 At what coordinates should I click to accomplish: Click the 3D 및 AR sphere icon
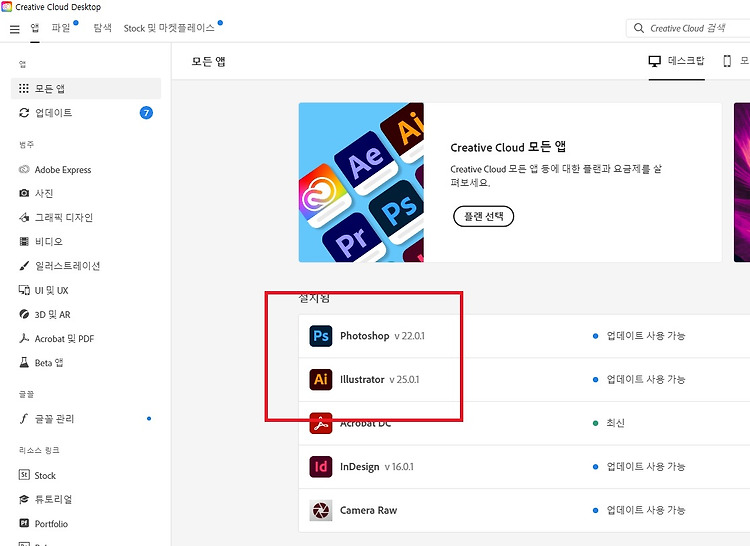(x=24, y=314)
